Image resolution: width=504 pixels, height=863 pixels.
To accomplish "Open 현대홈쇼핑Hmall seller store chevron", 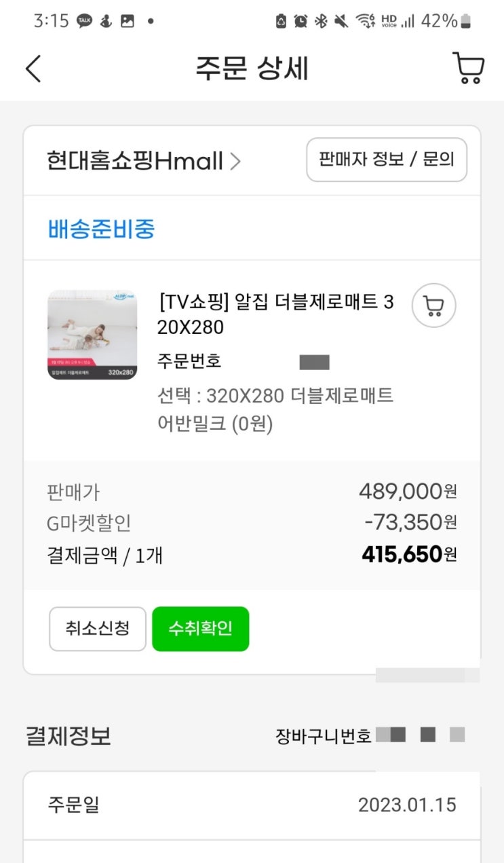I will [x=235, y=162].
